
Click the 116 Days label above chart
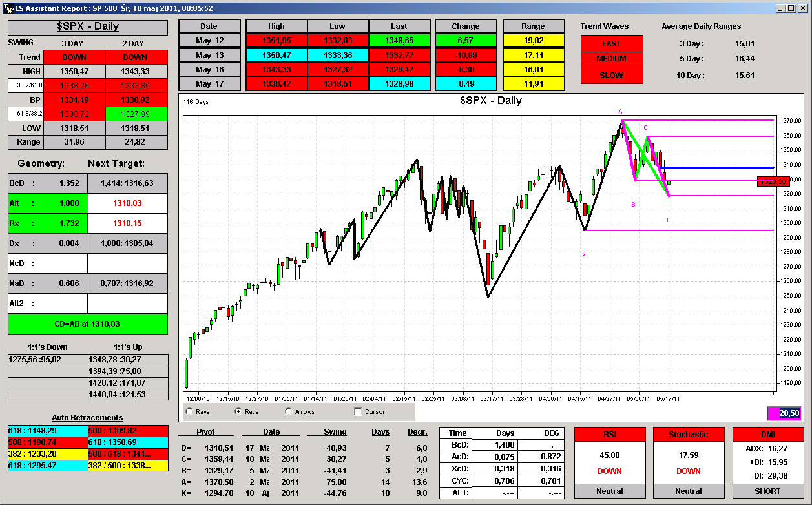(196, 102)
